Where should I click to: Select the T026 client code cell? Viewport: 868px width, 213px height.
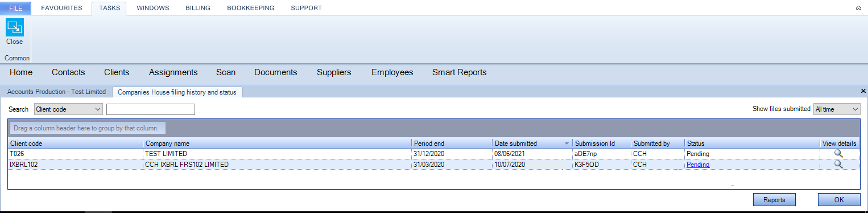[x=75, y=154]
